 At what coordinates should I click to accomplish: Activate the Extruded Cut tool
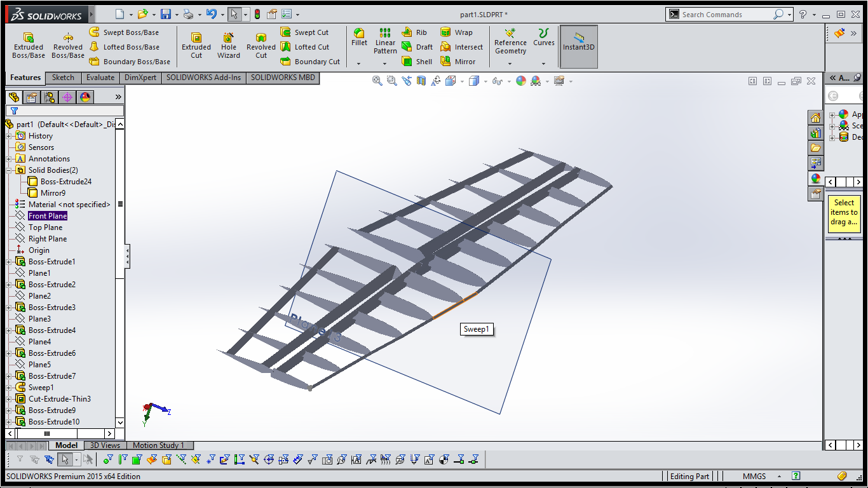[x=196, y=46]
